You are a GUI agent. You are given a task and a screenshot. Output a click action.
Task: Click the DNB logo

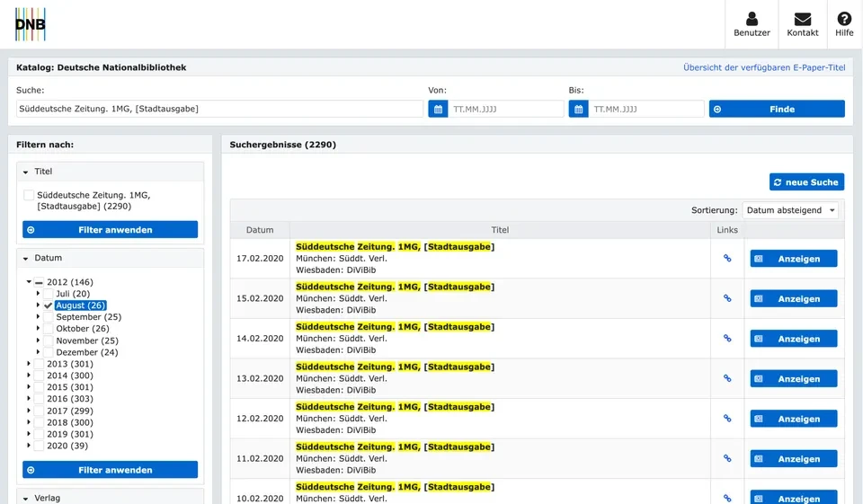pos(31,24)
